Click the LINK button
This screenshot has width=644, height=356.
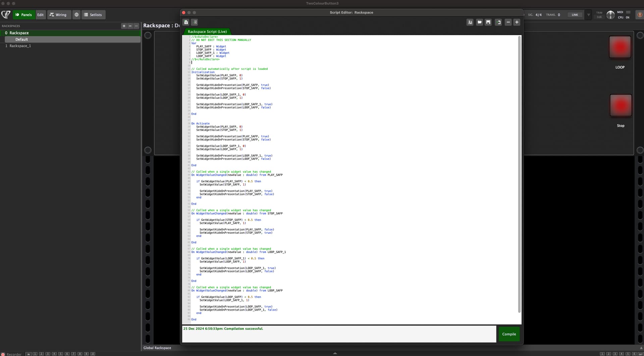575,15
